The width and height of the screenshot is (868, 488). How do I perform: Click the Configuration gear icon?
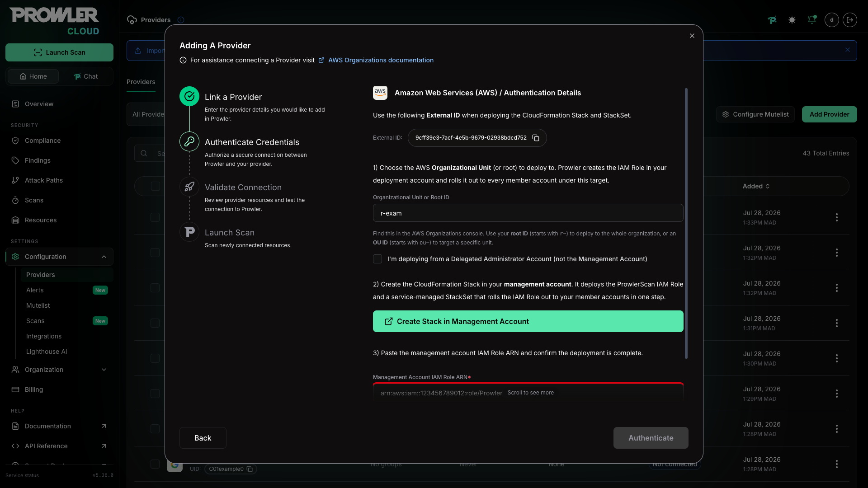click(15, 257)
